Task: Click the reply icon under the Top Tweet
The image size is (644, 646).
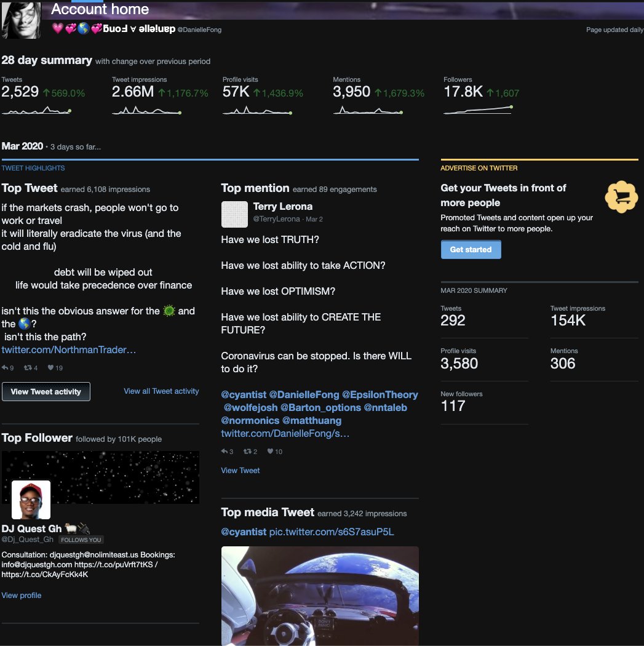Action: [x=5, y=367]
